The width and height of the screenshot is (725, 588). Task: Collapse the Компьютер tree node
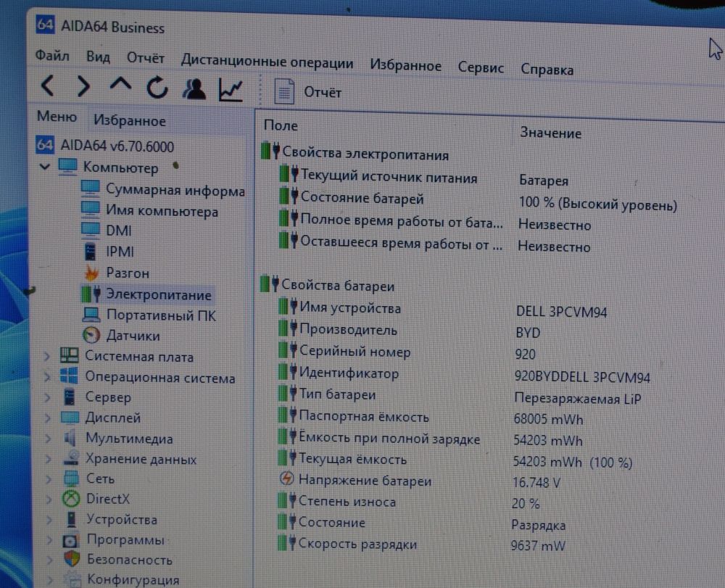[x=45, y=166]
